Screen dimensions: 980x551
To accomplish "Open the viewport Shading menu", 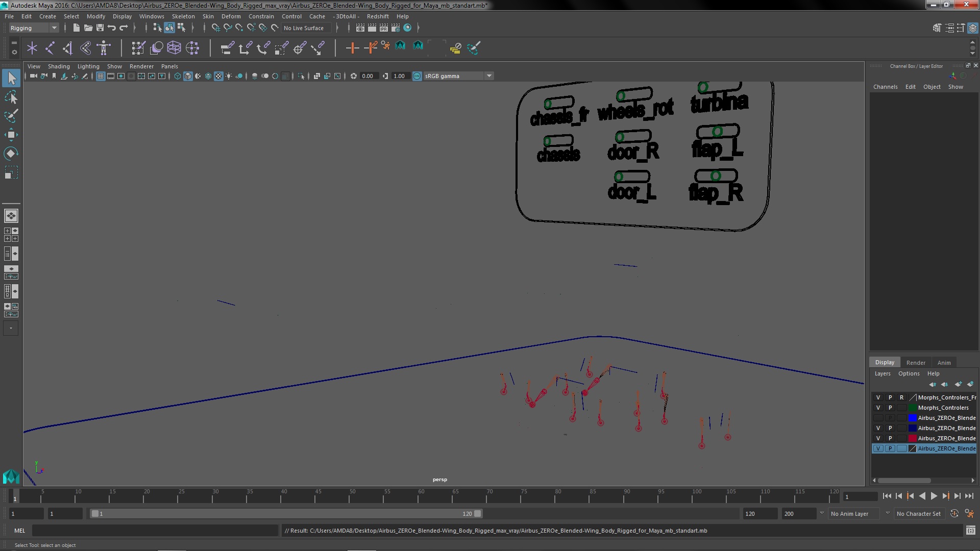I will click(x=59, y=66).
